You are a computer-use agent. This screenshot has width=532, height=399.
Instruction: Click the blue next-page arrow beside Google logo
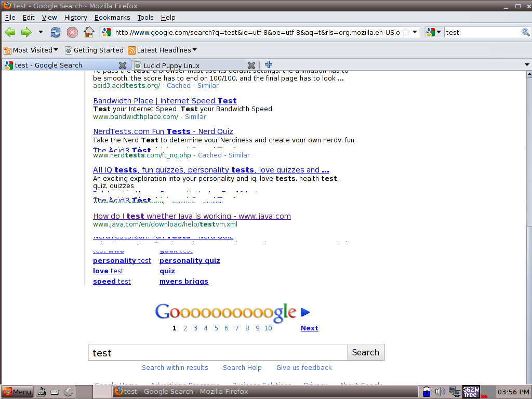[x=305, y=312]
